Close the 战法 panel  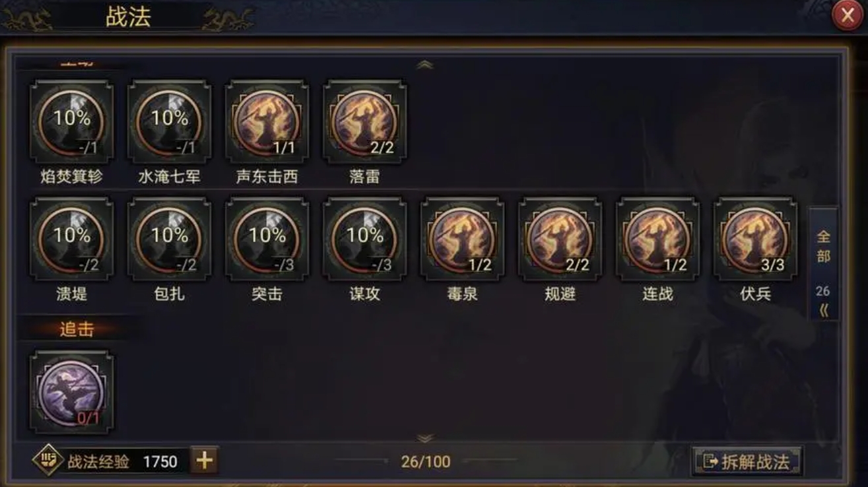click(x=848, y=15)
